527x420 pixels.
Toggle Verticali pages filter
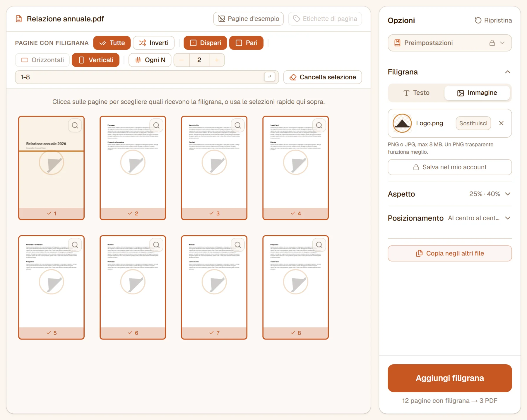pyautogui.click(x=95, y=60)
